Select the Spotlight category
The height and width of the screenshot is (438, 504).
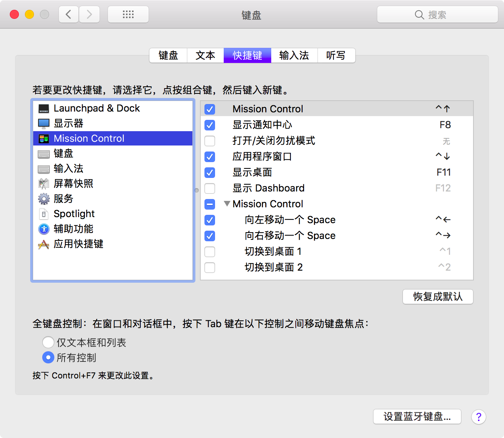pyautogui.click(x=74, y=214)
